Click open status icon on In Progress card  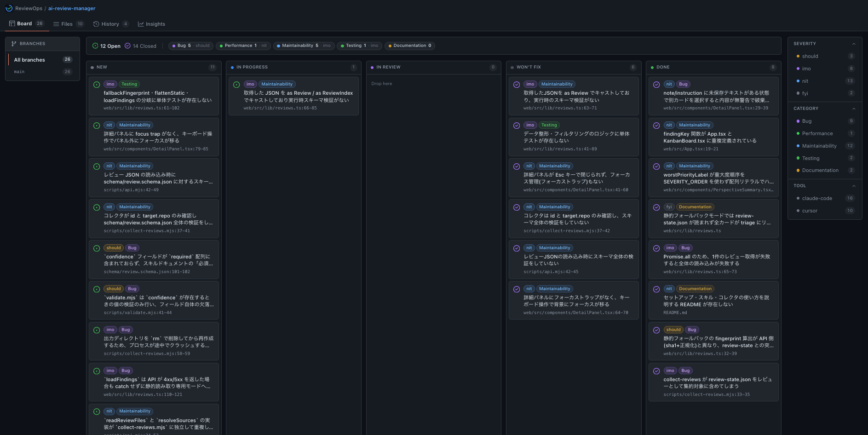(236, 85)
